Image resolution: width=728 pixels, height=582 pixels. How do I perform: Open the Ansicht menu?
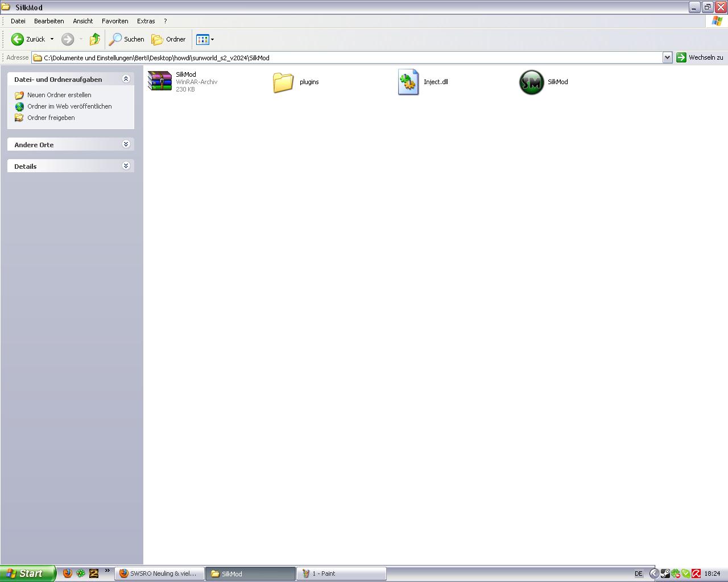click(82, 21)
